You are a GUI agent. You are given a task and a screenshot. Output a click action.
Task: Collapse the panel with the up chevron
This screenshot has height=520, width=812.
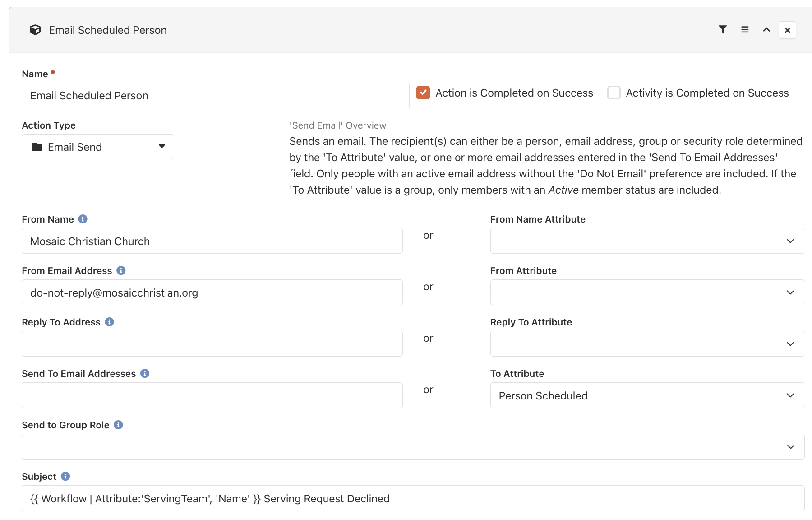click(766, 30)
